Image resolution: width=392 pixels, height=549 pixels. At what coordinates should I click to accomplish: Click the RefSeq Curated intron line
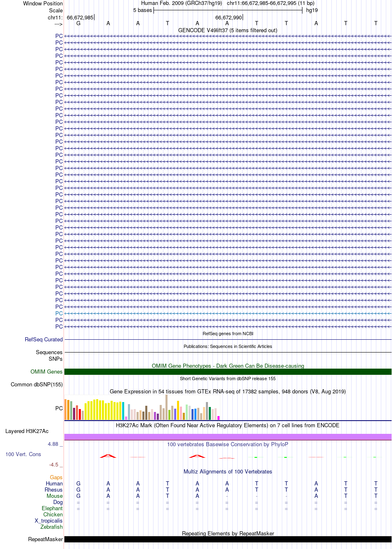pos(228,339)
